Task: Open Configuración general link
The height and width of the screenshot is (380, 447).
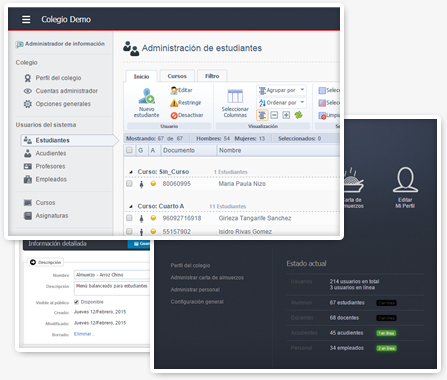Action: (197, 302)
